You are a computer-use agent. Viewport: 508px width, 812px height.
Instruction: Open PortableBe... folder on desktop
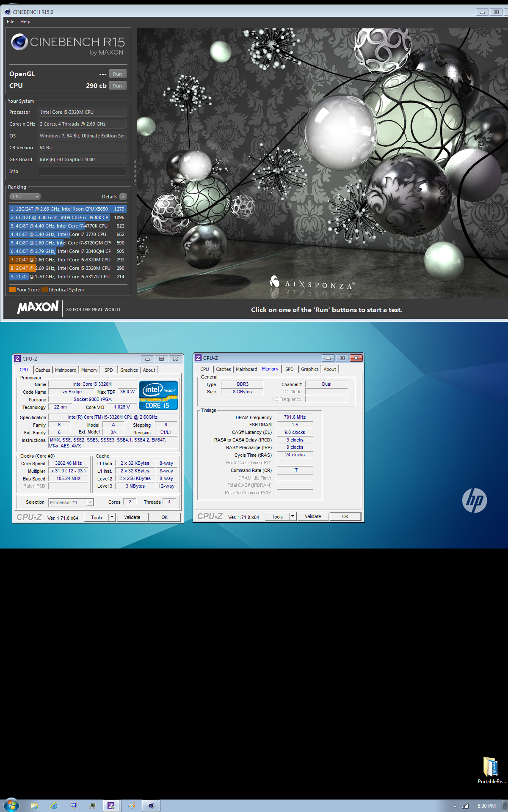pyautogui.click(x=491, y=770)
